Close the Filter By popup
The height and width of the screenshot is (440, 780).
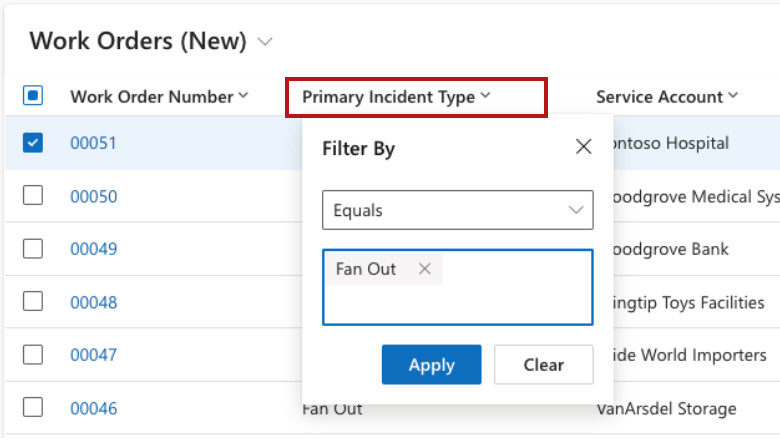[584, 148]
